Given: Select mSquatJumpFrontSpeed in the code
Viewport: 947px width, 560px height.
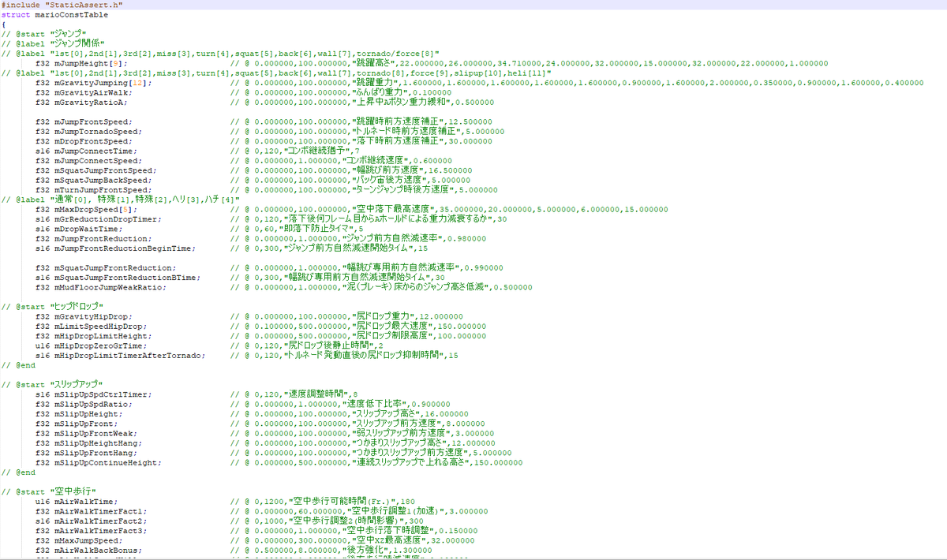Looking at the screenshot, I should 103,170.
